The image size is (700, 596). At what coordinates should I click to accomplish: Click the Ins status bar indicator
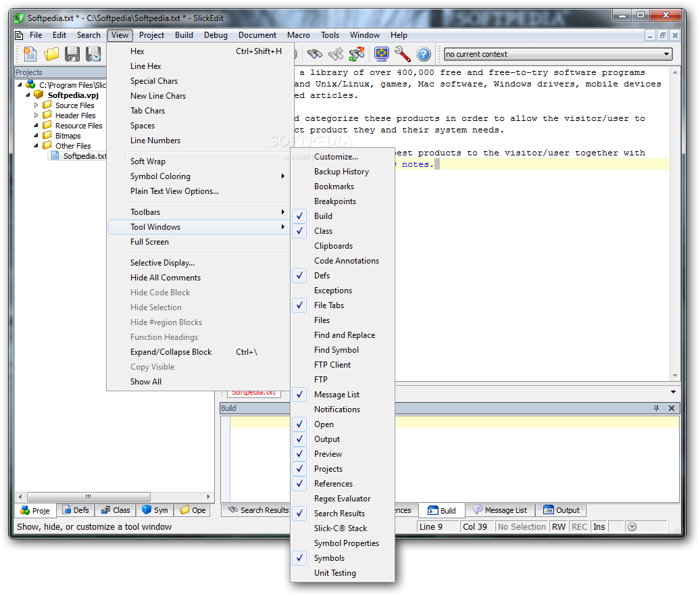[599, 527]
